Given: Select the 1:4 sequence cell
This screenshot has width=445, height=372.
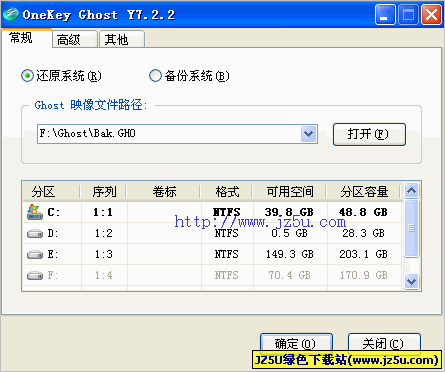Looking at the screenshot, I should (104, 275).
